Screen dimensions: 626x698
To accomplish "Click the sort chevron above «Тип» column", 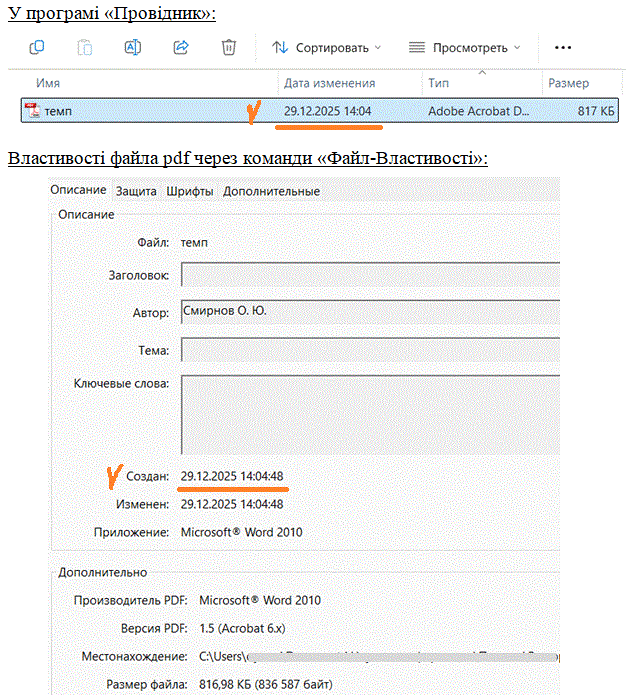I will 483,72.
